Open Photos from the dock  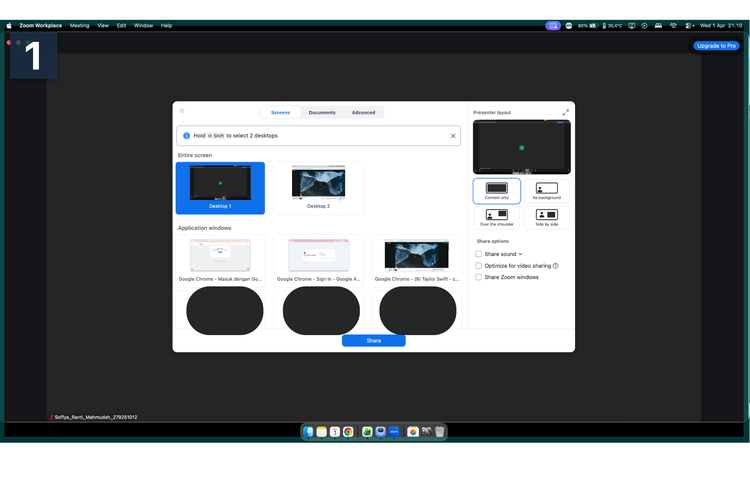click(x=413, y=432)
